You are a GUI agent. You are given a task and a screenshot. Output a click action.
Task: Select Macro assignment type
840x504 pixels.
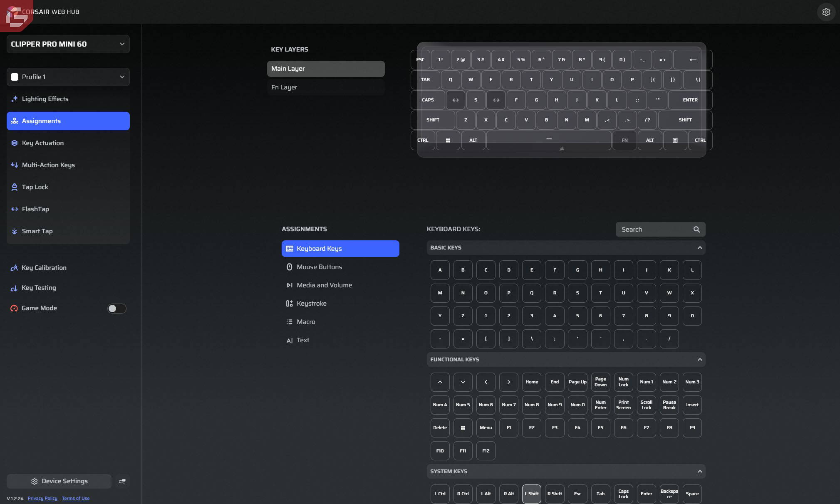(x=340, y=322)
